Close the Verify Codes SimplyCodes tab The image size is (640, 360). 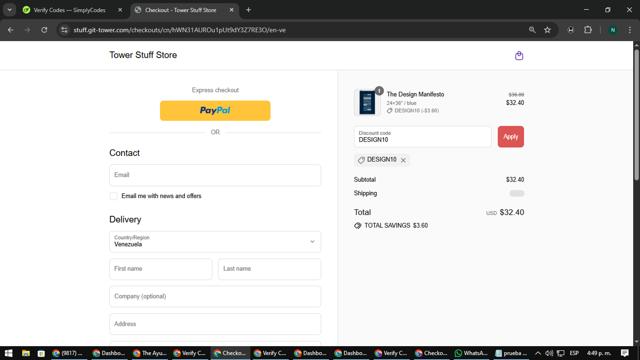coord(120,10)
